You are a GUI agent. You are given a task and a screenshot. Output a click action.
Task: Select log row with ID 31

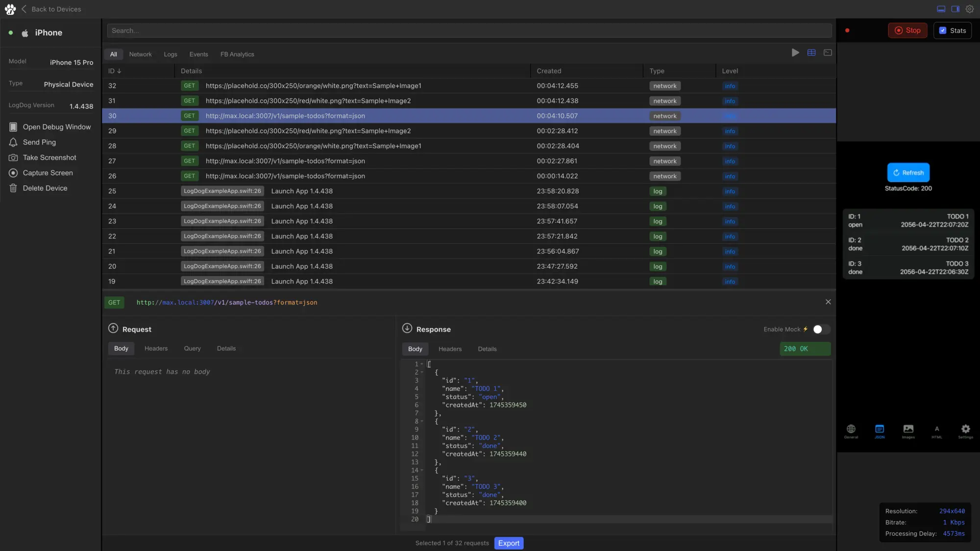pos(469,101)
